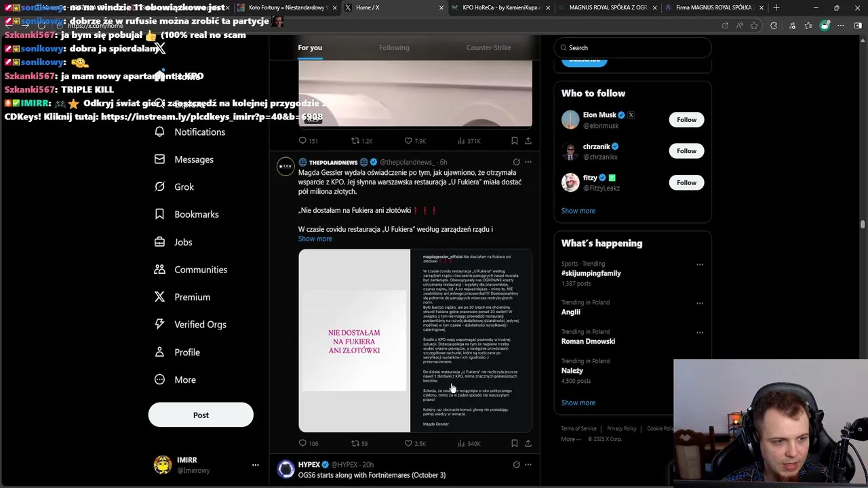Show more under Who to follow
This screenshot has width=868, height=488.
(578, 211)
